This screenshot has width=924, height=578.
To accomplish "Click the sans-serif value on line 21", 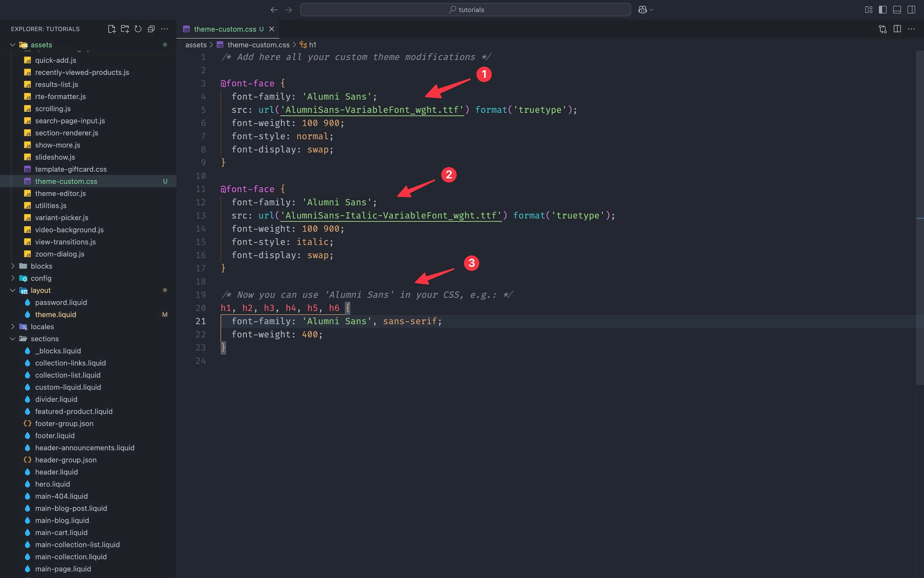I will click(410, 321).
